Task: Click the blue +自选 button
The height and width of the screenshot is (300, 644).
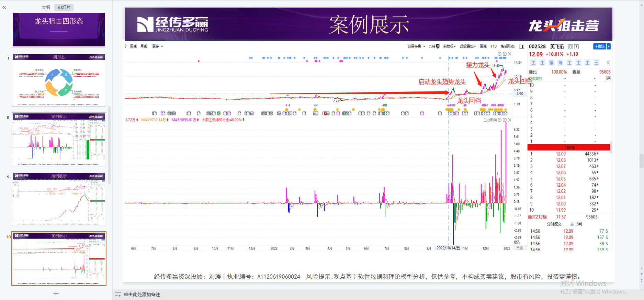Action: (x=600, y=46)
